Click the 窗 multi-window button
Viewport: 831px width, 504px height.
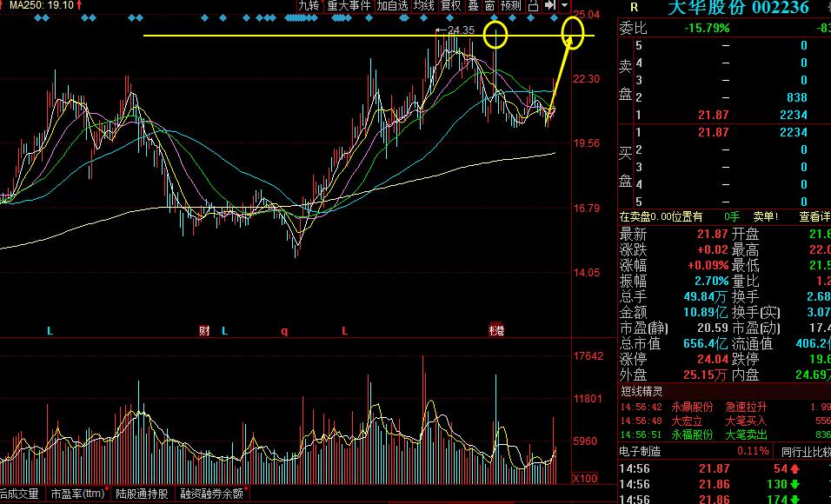tap(489, 6)
